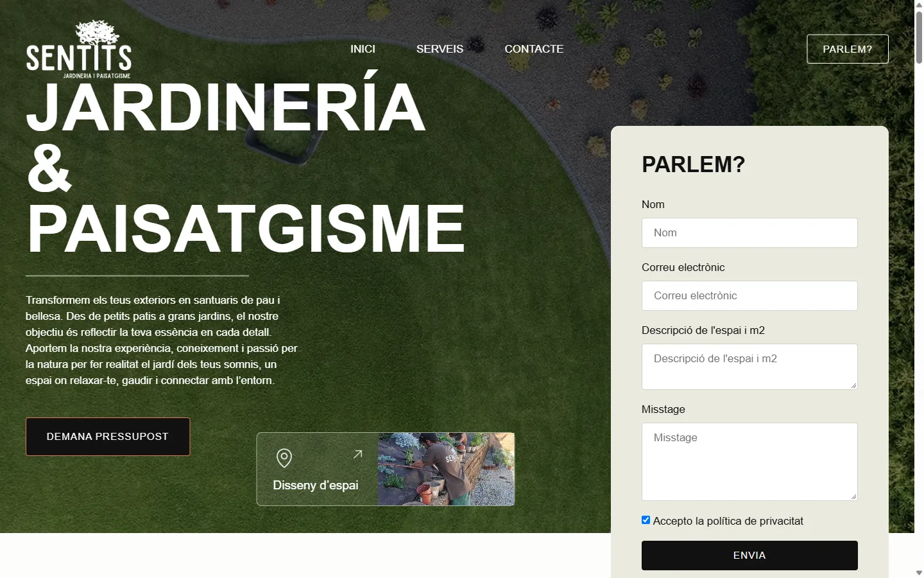Image resolution: width=924 pixels, height=578 pixels.
Task: Click the 'Transformem els teus exteriors' paragraph
Action: [162, 340]
